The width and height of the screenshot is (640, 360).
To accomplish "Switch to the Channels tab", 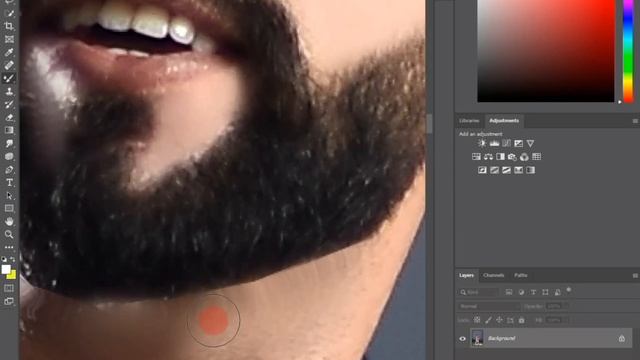I will click(493, 276).
